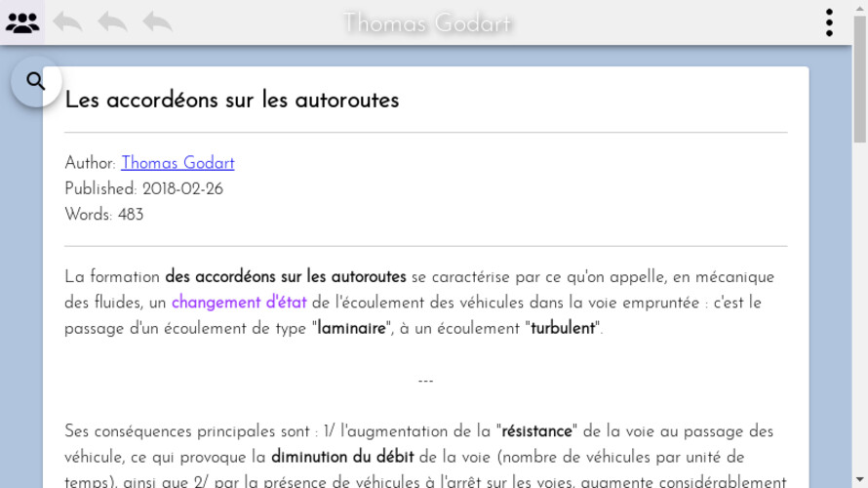Click the bold phrase "diminution du débit"

[x=342, y=457]
